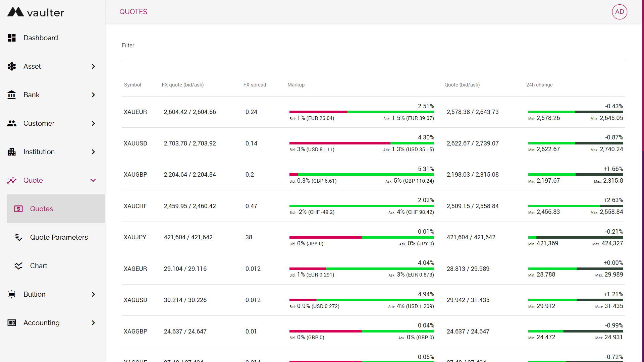Expand the Bullion menu chevron
The height and width of the screenshot is (362, 644).
93,294
